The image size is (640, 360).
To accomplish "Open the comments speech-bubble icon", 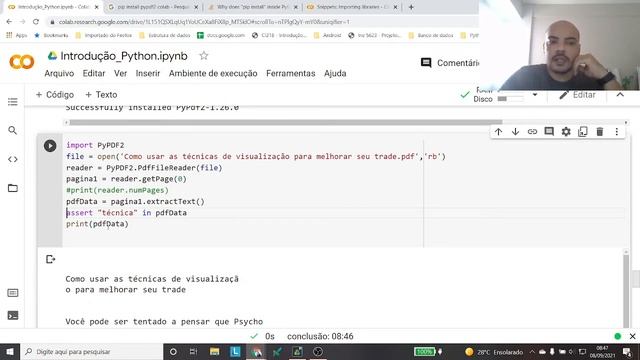I will pyautogui.click(x=426, y=63).
